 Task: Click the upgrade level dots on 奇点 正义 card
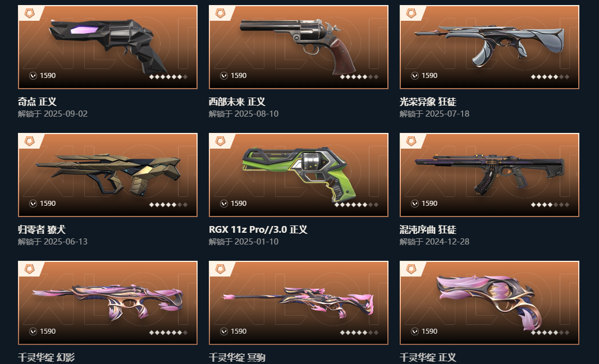(x=168, y=77)
